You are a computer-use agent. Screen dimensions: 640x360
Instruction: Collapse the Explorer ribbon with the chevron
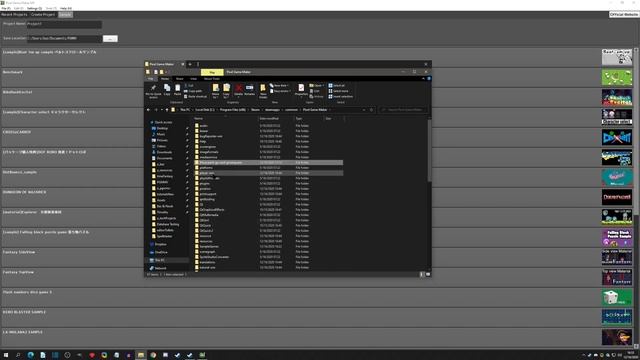(423, 78)
